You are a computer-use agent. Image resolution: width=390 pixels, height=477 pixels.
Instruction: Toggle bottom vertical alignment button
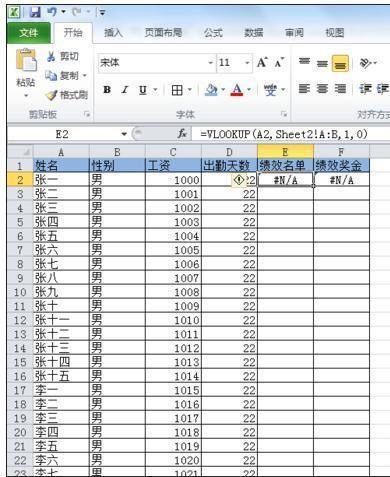340,63
